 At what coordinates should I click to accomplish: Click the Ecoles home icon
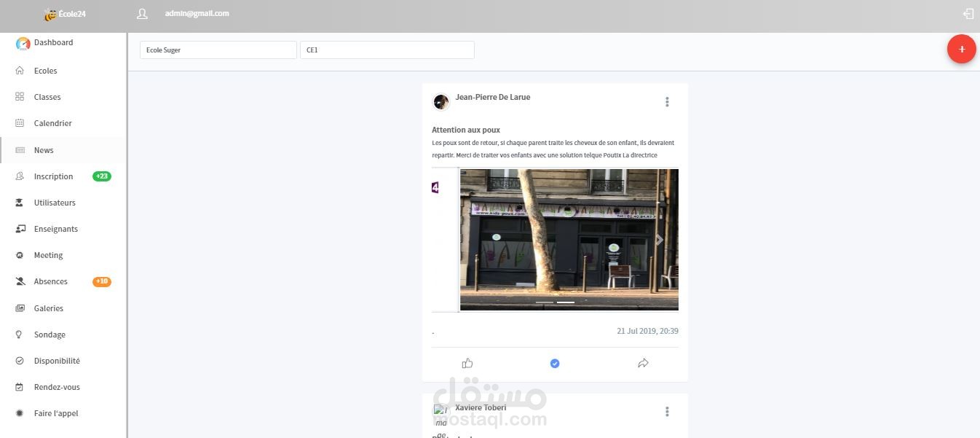(20, 71)
